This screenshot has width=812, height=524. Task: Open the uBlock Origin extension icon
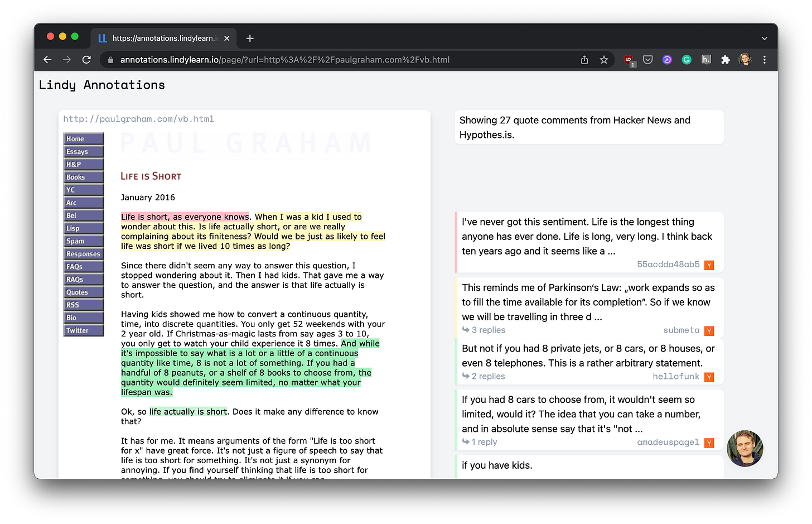[629, 60]
